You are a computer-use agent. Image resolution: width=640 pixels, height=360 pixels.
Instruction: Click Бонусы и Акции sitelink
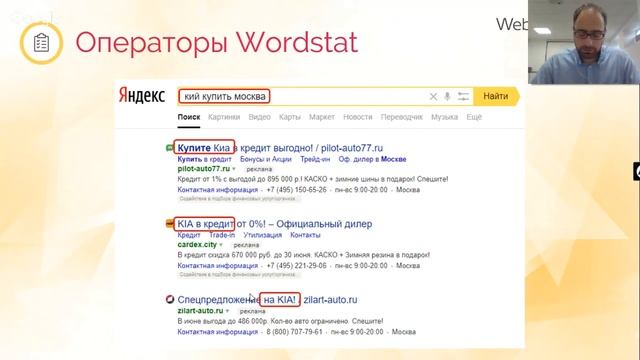click(x=266, y=159)
